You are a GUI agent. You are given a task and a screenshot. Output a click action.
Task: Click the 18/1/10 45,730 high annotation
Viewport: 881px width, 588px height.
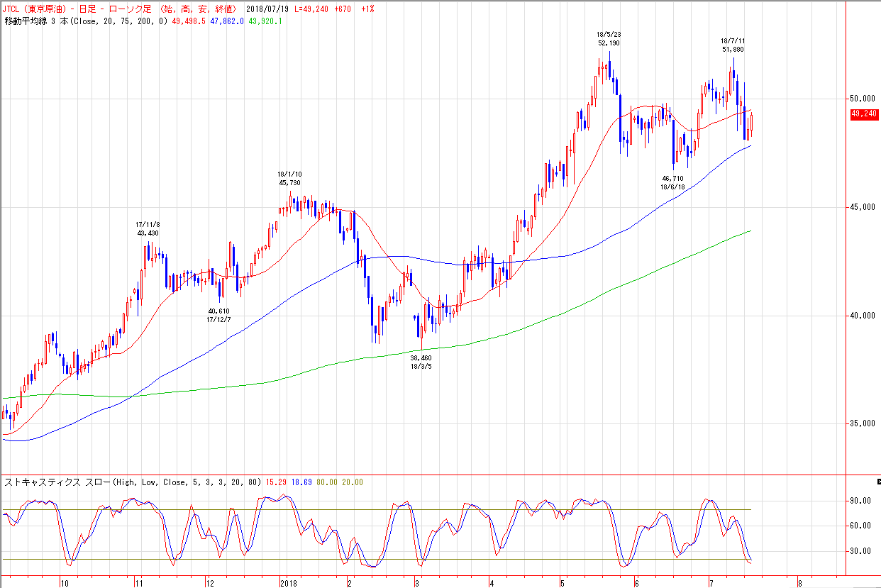point(290,178)
